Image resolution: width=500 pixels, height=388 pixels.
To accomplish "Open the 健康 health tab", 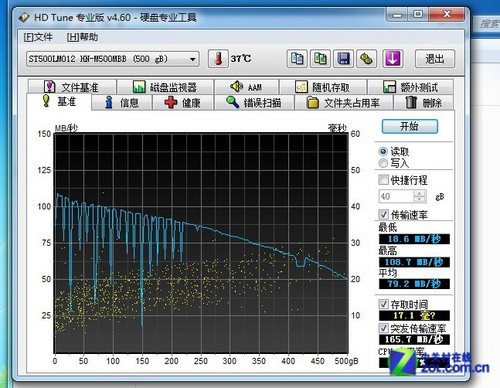I will pos(183,103).
